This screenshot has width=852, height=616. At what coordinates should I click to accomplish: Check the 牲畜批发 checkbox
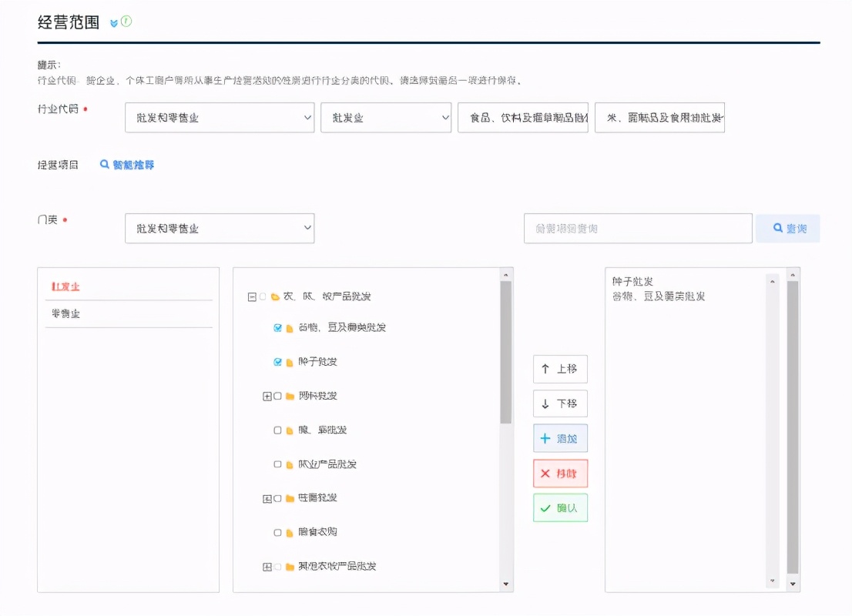pos(277,498)
